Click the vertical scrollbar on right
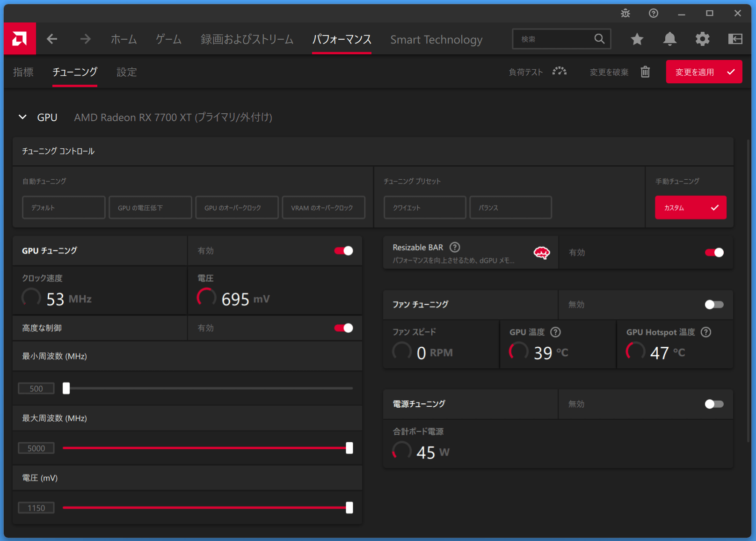The width and height of the screenshot is (756, 541). (748, 290)
